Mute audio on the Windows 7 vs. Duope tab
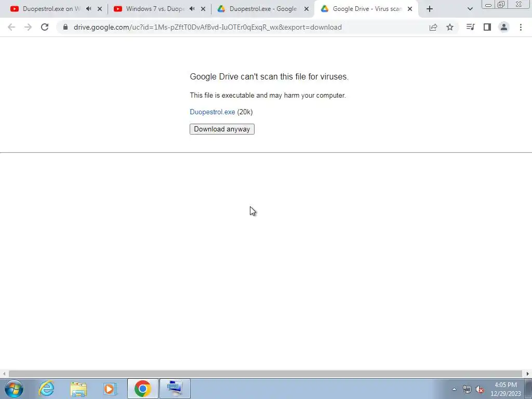Image resolution: width=532 pixels, height=399 pixels. [192, 9]
